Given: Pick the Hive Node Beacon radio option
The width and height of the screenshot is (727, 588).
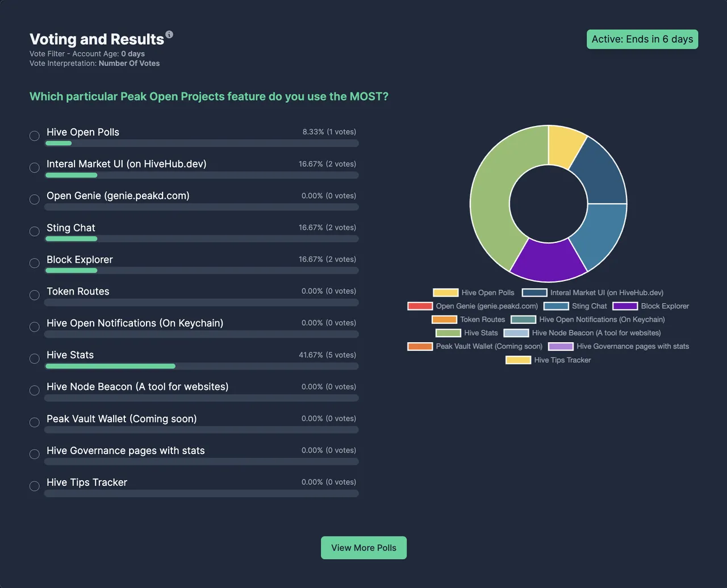Looking at the screenshot, I should pos(35,390).
